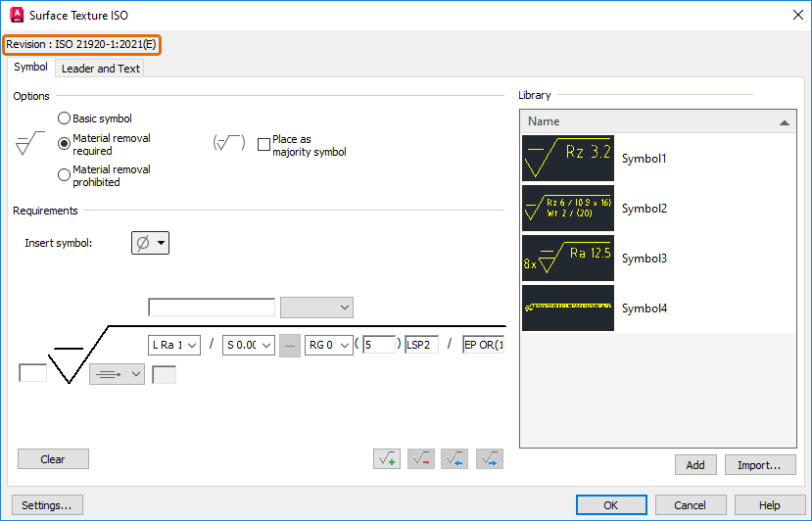The width and height of the screenshot is (812, 521).
Task: Click the move requirement right arrow icon
Action: tap(490, 459)
